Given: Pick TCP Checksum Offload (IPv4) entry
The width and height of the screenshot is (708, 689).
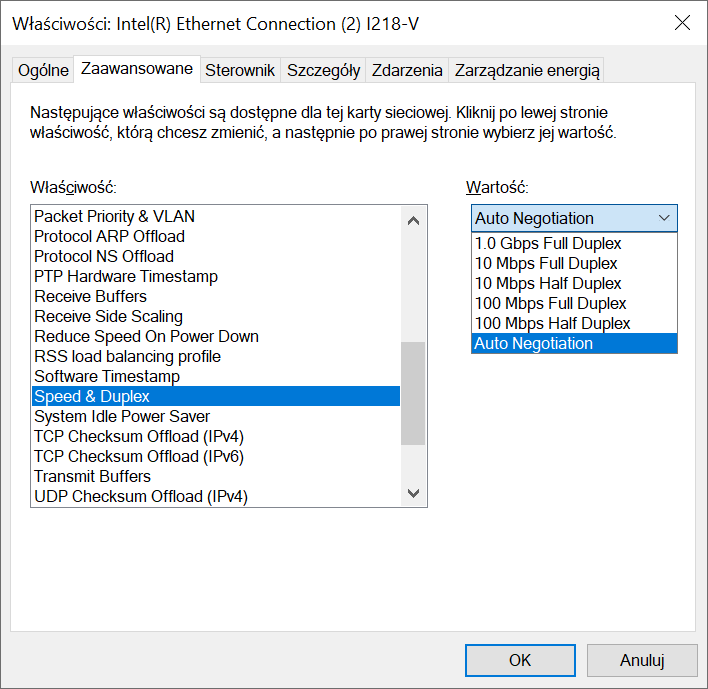Looking at the screenshot, I should click(139, 436).
